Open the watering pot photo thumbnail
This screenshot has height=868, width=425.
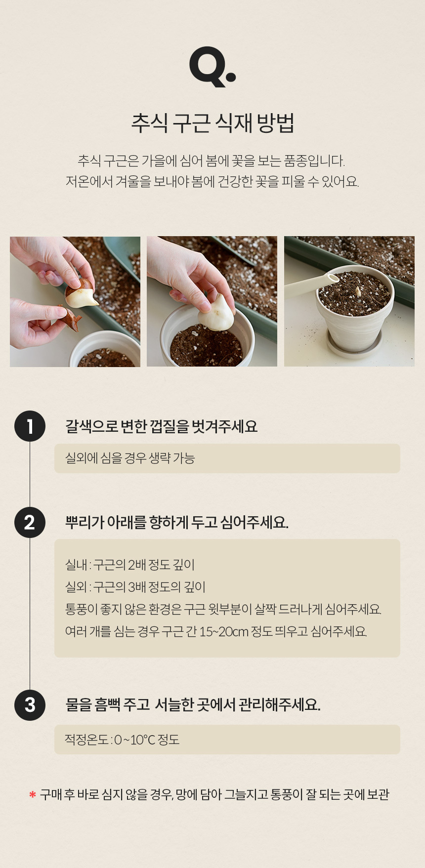coord(349,301)
